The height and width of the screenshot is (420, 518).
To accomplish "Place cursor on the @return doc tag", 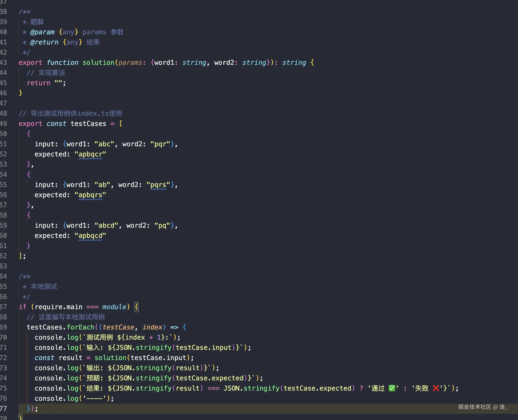I will pos(44,42).
